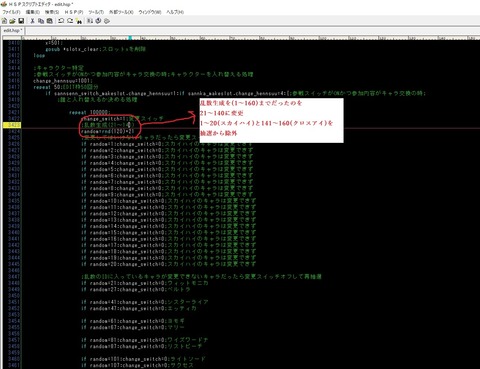Click the 'repeat 100000:' line

[x=89, y=112]
